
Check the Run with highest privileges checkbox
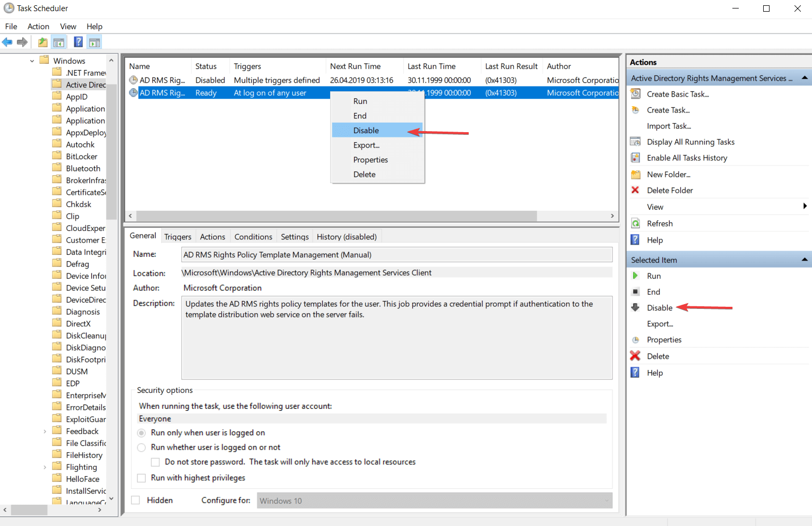click(141, 478)
